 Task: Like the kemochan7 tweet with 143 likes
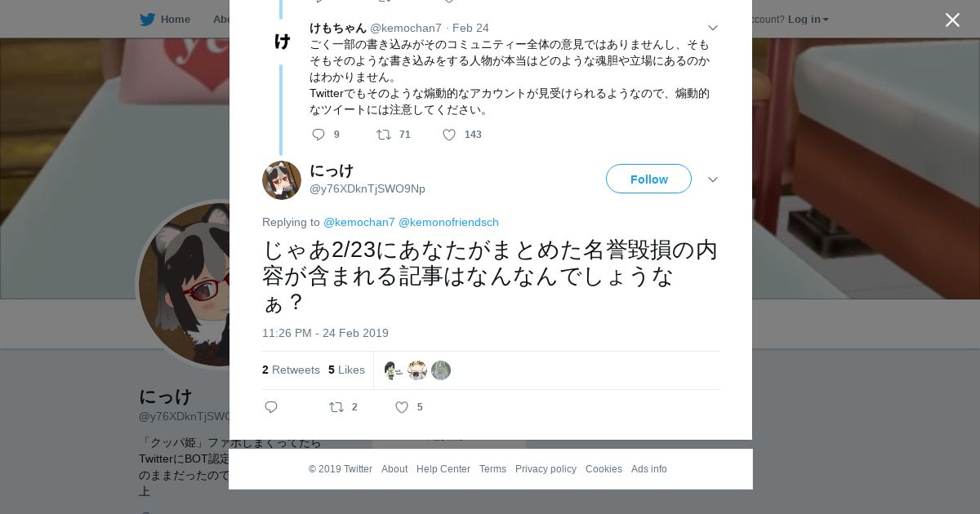449,135
